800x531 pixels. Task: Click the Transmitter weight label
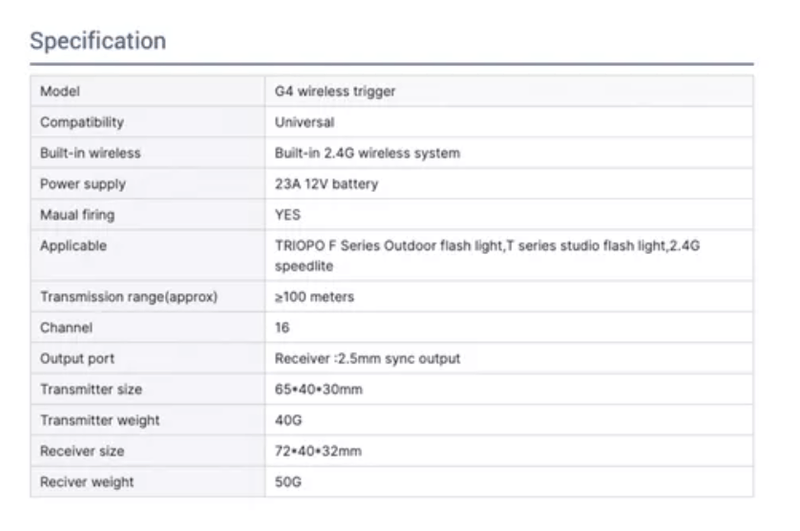[100, 420]
